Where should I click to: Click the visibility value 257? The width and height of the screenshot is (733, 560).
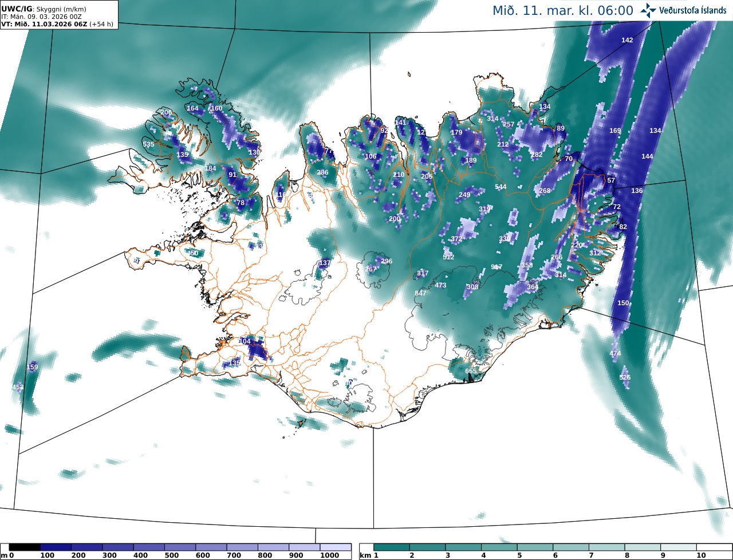pos(509,124)
